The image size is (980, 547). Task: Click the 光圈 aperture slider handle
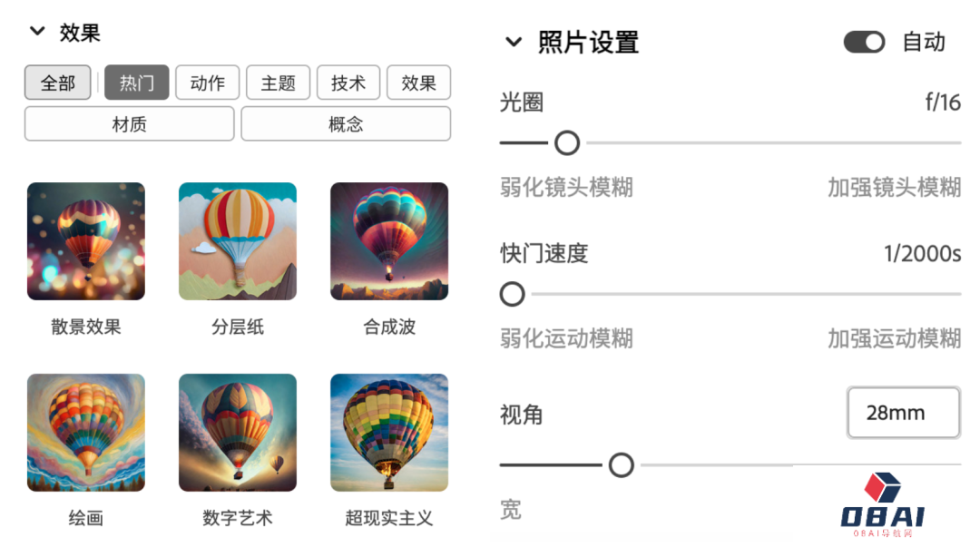coord(567,143)
